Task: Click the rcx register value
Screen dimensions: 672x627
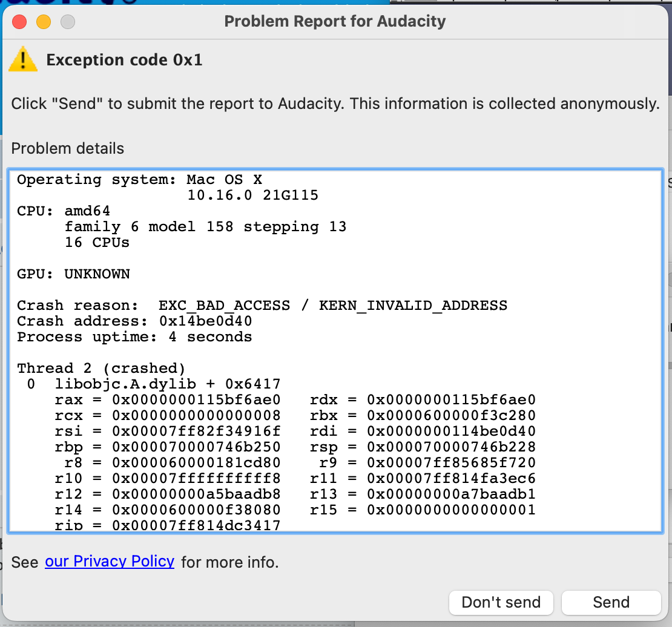Action: coord(196,416)
